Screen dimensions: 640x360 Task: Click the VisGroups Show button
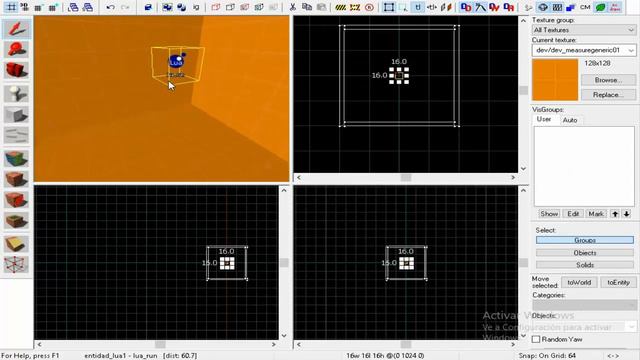(x=549, y=214)
